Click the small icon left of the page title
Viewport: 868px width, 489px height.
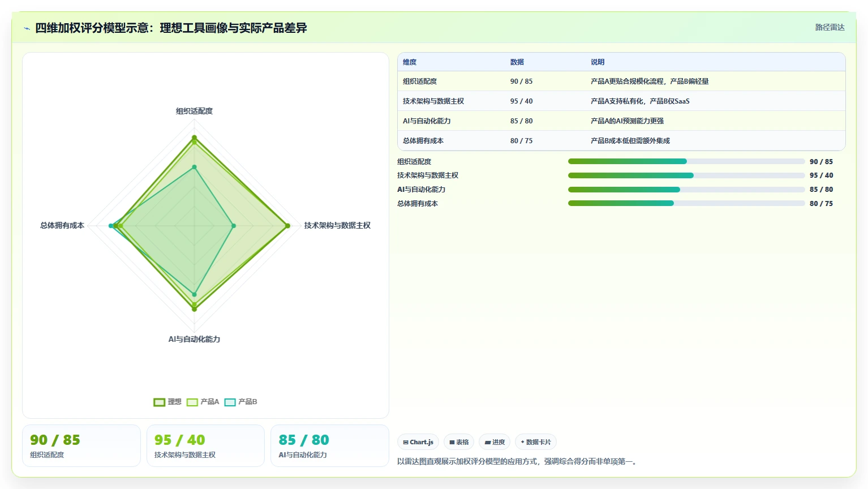(27, 28)
